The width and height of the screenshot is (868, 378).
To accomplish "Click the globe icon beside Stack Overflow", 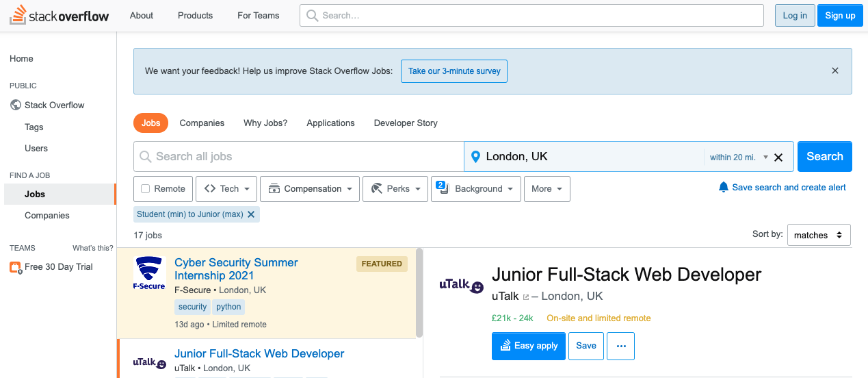I will click(16, 105).
